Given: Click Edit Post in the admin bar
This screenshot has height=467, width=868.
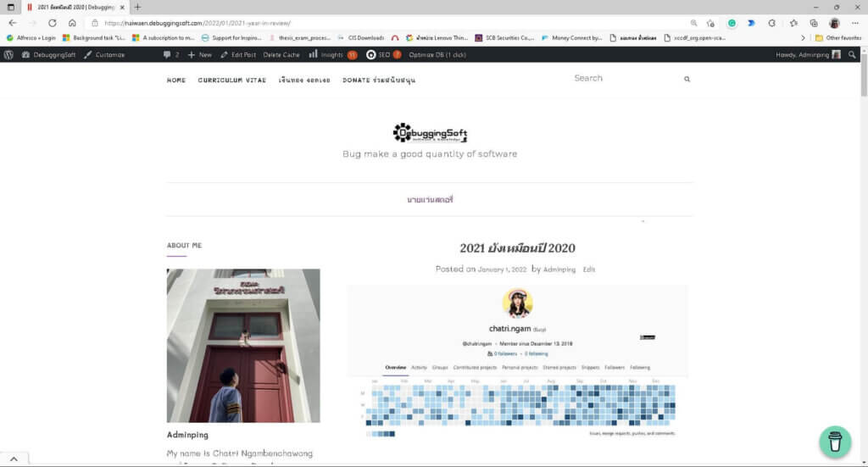Looking at the screenshot, I should 238,55.
